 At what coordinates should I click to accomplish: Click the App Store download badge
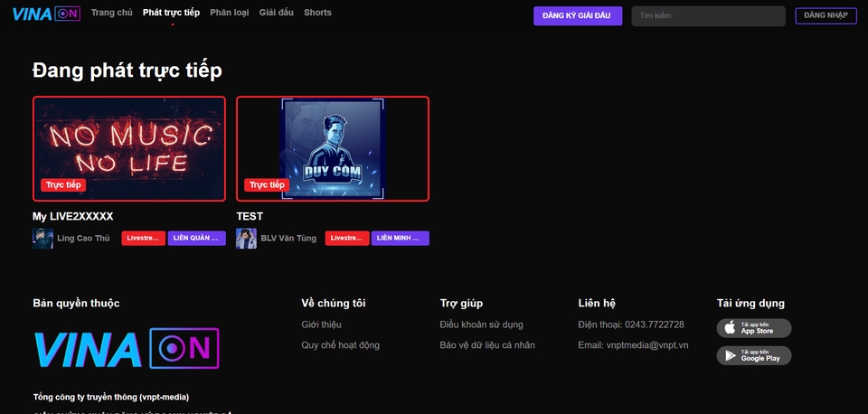coord(754,328)
